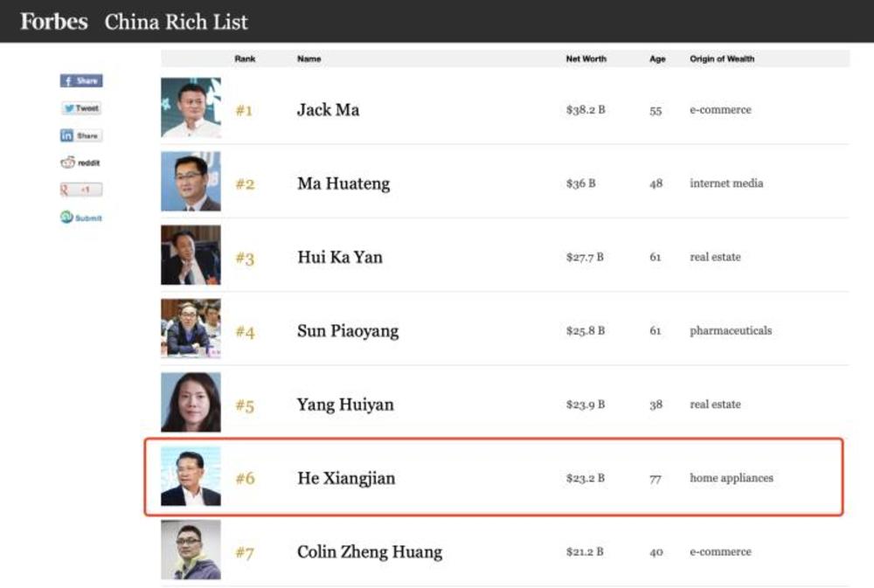874x588 pixels.
Task: Click the Google +1 button
Action: click(x=81, y=190)
